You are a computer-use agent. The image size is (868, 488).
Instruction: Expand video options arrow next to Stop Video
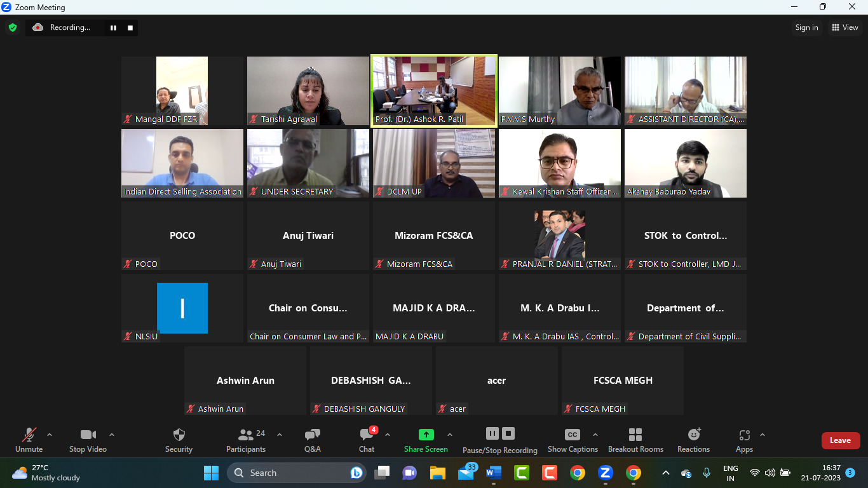[112, 435]
